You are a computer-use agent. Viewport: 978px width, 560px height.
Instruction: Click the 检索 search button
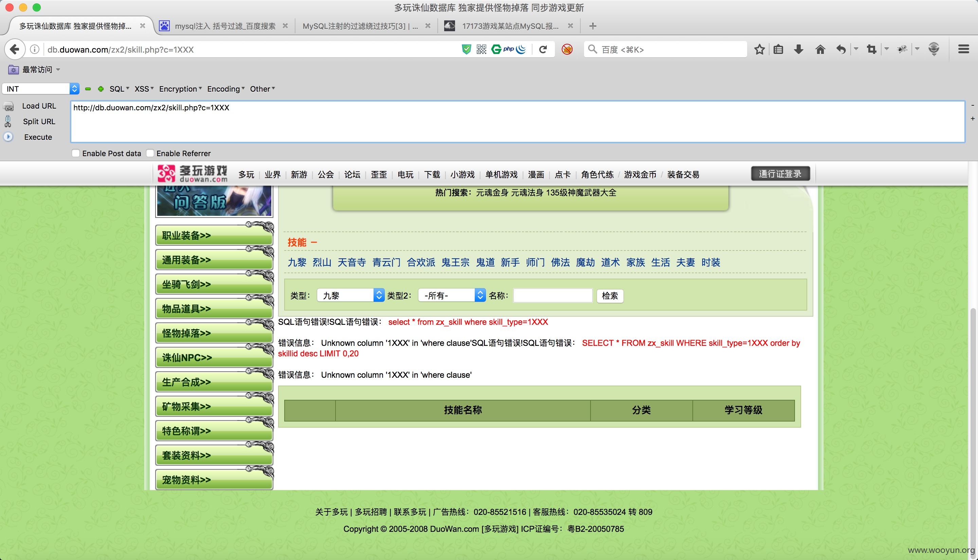610,295
